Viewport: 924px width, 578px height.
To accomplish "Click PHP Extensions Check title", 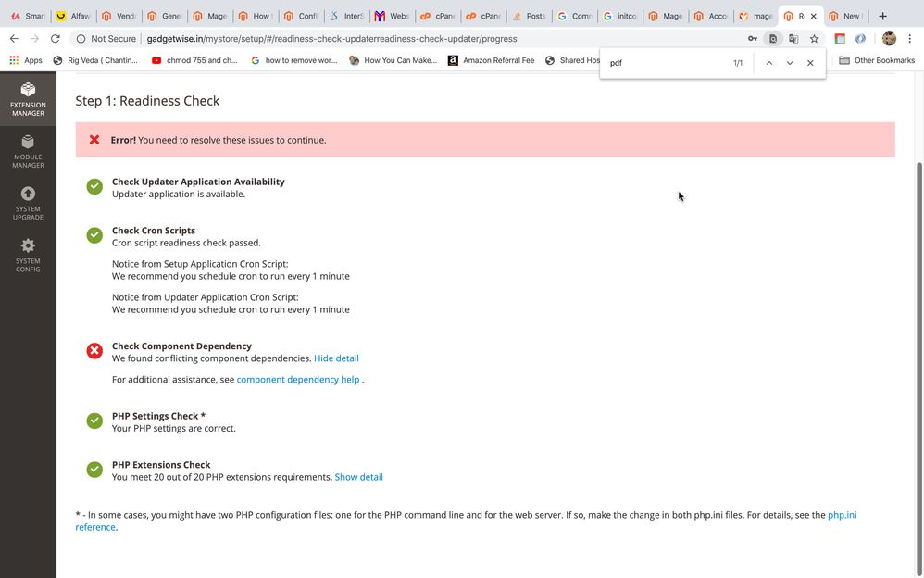I will [161, 464].
